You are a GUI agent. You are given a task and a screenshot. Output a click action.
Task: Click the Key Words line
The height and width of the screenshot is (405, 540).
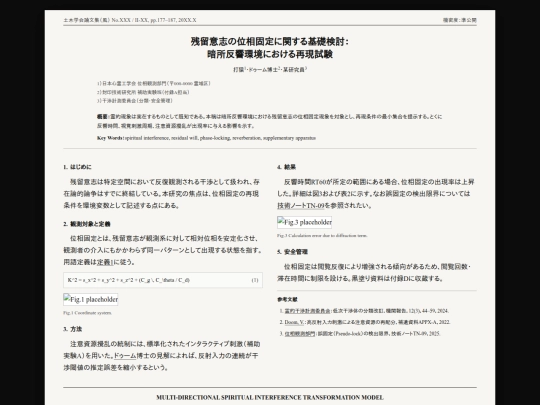206,138
